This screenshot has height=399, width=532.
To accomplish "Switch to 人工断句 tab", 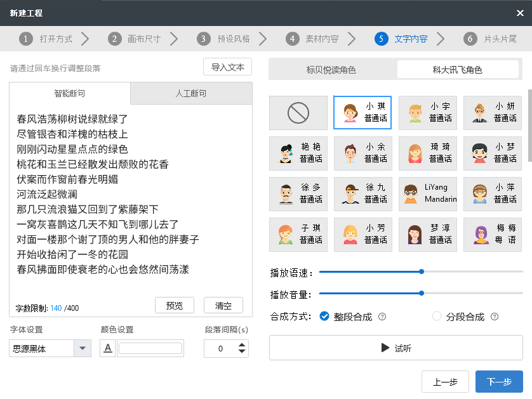I will point(191,93).
